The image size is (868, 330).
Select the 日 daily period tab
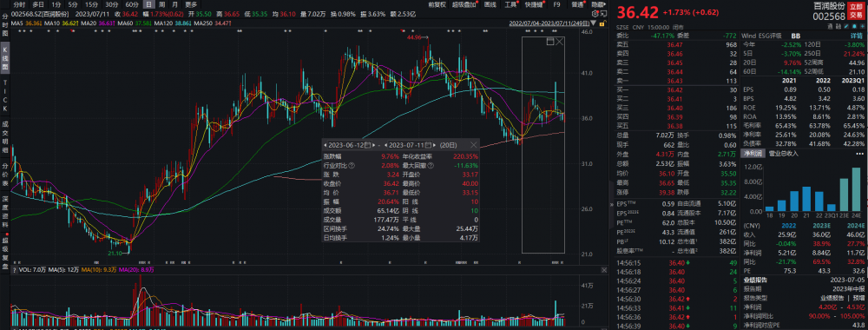[x=149, y=4]
